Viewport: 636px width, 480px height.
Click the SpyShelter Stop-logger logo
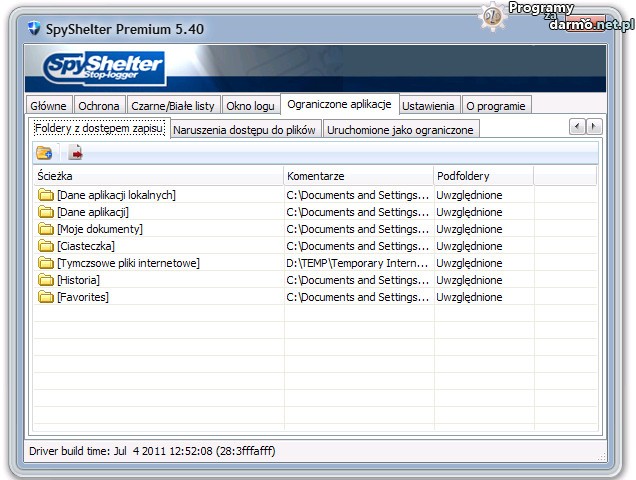click(104, 68)
